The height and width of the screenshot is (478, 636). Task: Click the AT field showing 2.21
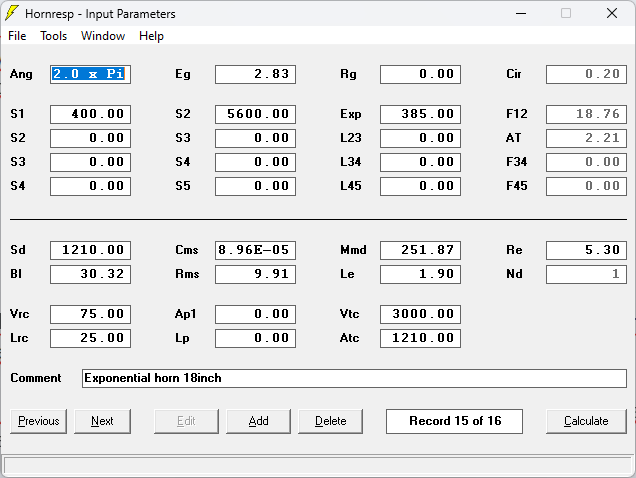[586, 138]
